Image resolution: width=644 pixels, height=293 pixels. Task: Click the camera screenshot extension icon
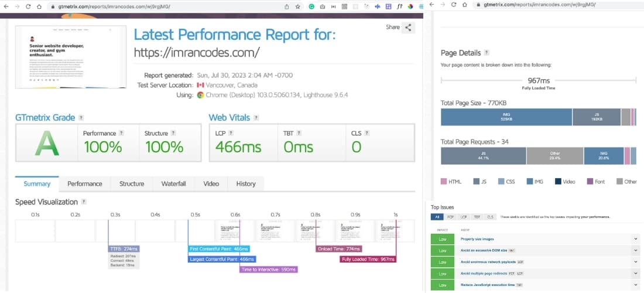323,6
